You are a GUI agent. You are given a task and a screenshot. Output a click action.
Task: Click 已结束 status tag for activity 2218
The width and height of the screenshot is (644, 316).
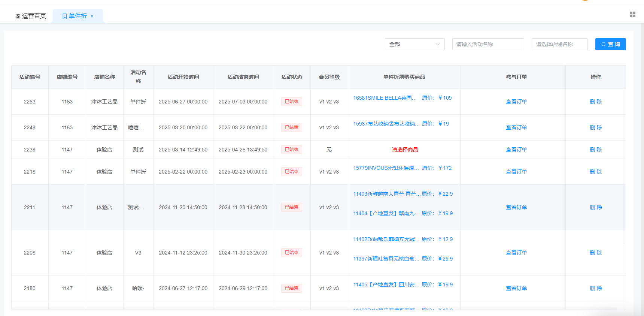pos(291,172)
